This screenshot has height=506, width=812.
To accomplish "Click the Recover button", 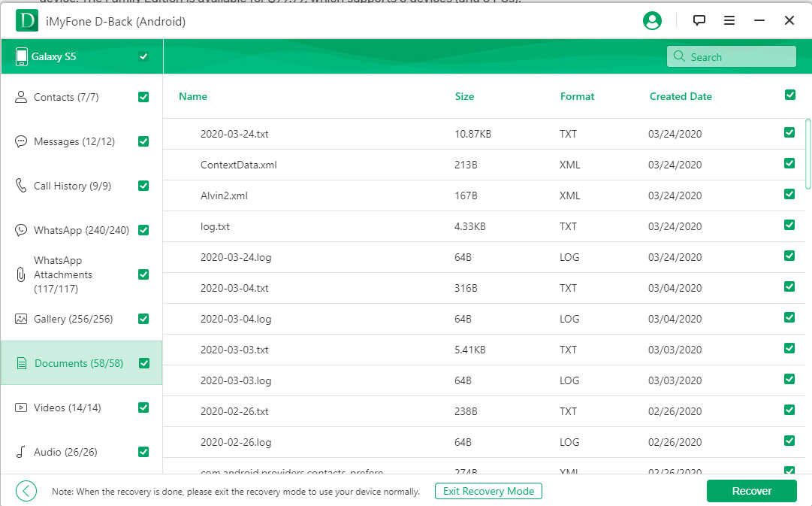I will click(751, 491).
